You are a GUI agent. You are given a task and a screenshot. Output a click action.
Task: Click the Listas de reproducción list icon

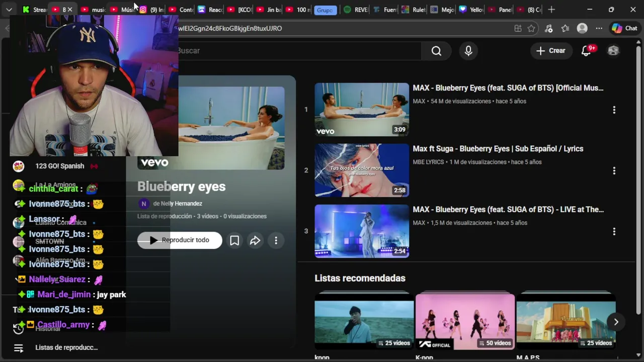pyautogui.click(x=19, y=348)
